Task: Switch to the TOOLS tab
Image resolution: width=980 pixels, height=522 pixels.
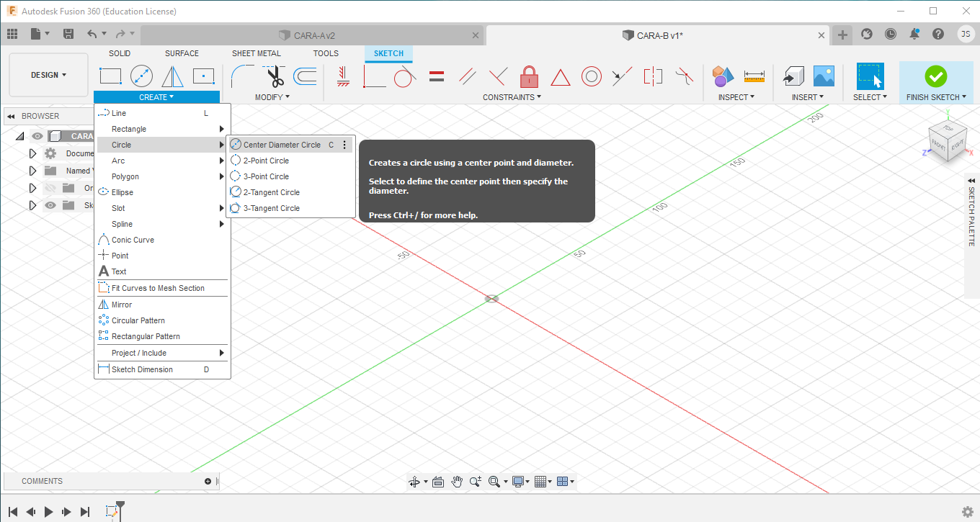Action: click(x=326, y=53)
